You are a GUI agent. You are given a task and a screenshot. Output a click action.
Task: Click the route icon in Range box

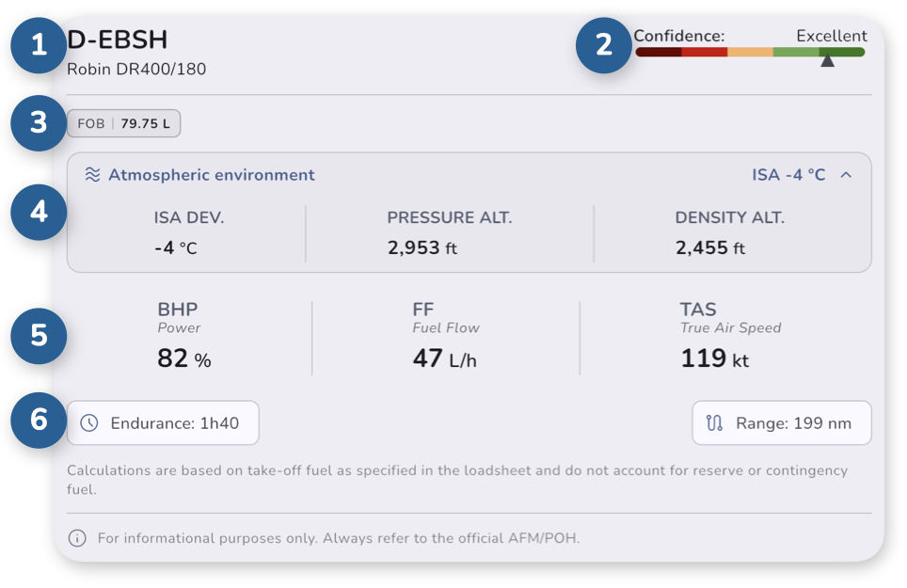point(714,423)
